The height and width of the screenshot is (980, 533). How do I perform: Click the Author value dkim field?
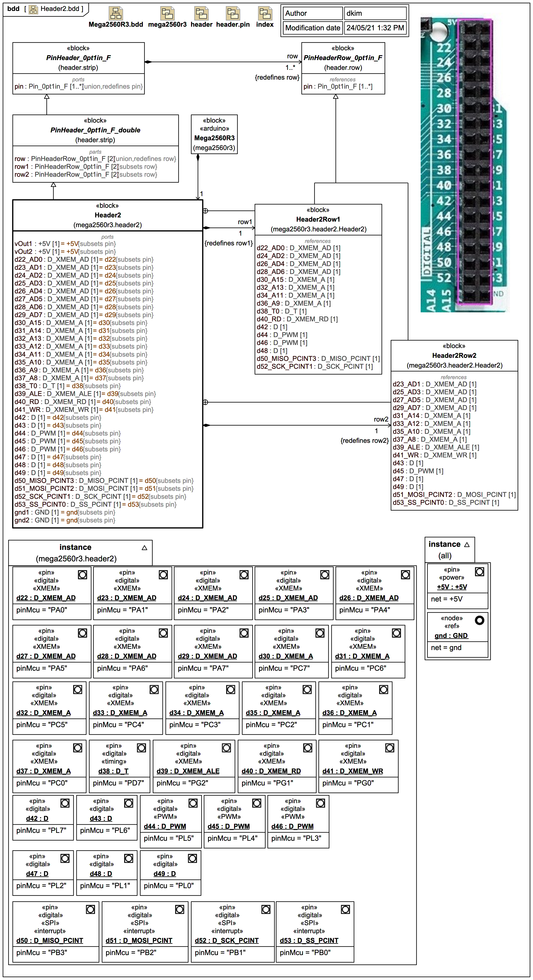(375, 13)
